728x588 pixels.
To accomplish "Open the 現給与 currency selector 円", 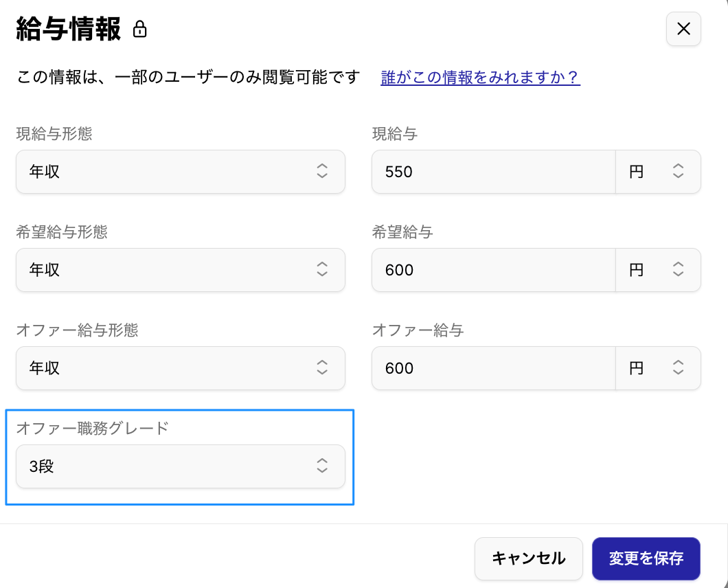I will click(x=657, y=172).
